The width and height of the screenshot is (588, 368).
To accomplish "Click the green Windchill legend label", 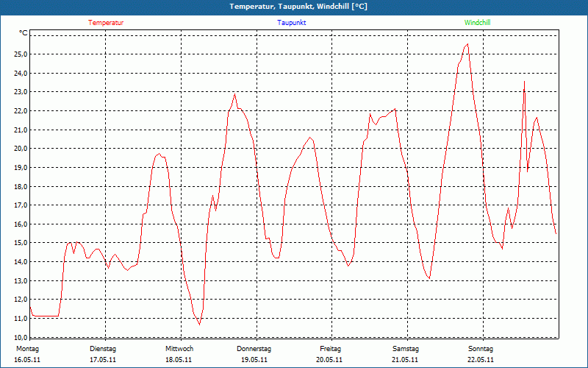I will point(477,23).
